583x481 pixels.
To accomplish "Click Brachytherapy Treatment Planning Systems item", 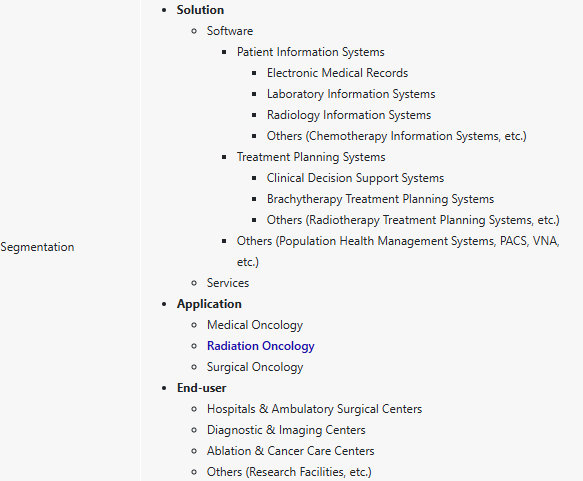I will pyautogui.click(x=380, y=199).
